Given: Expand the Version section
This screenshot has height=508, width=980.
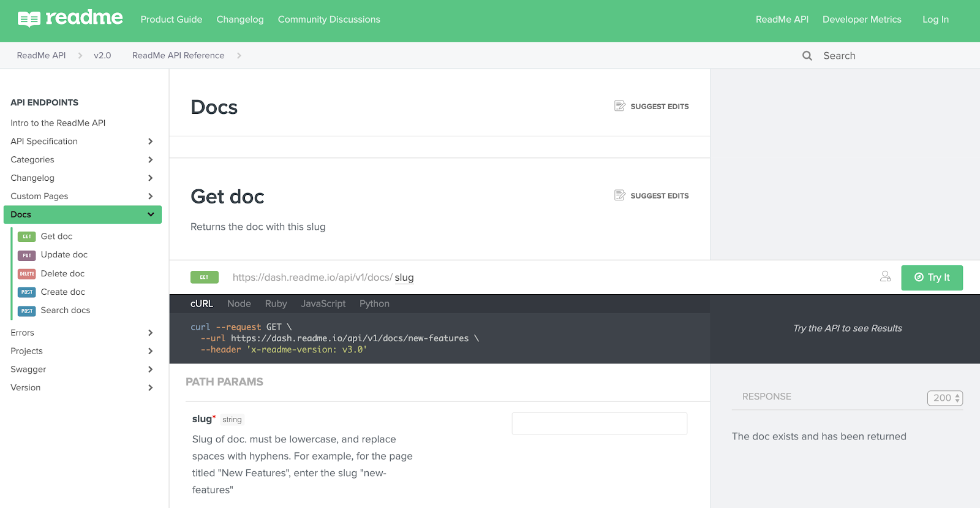Looking at the screenshot, I should pyautogui.click(x=150, y=388).
